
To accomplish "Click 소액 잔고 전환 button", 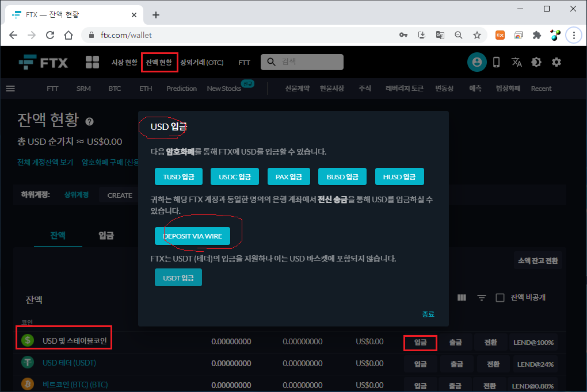I will click(x=538, y=261).
